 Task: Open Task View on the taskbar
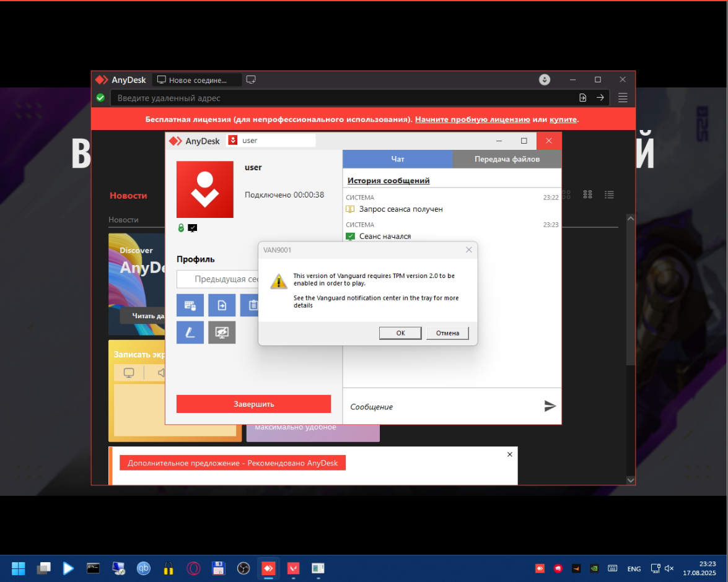click(x=43, y=568)
